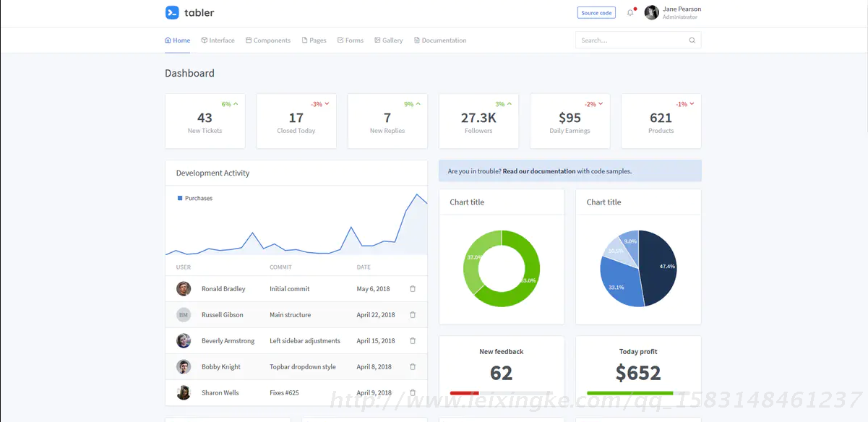This screenshot has height=422, width=868.
Task: Open Jane Pearson user menu
Action: tap(672, 13)
